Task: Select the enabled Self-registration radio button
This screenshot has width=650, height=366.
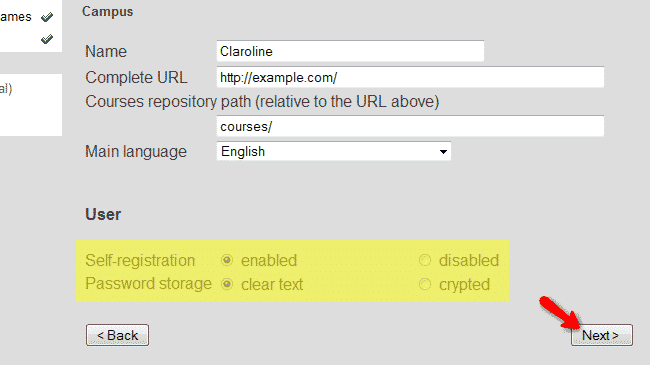Action: pos(227,260)
